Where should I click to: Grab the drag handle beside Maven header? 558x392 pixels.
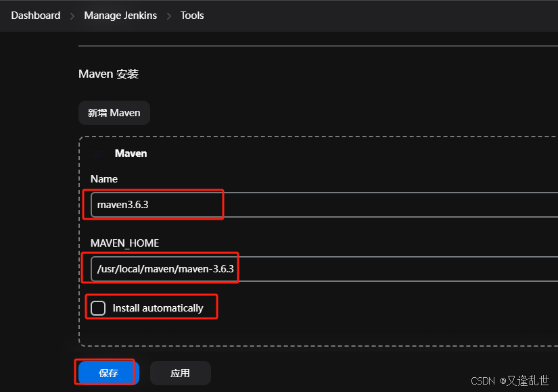pos(97,153)
